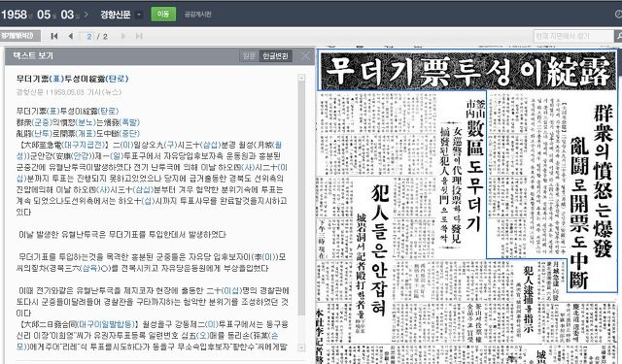Select the day 03 field

click(x=67, y=15)
